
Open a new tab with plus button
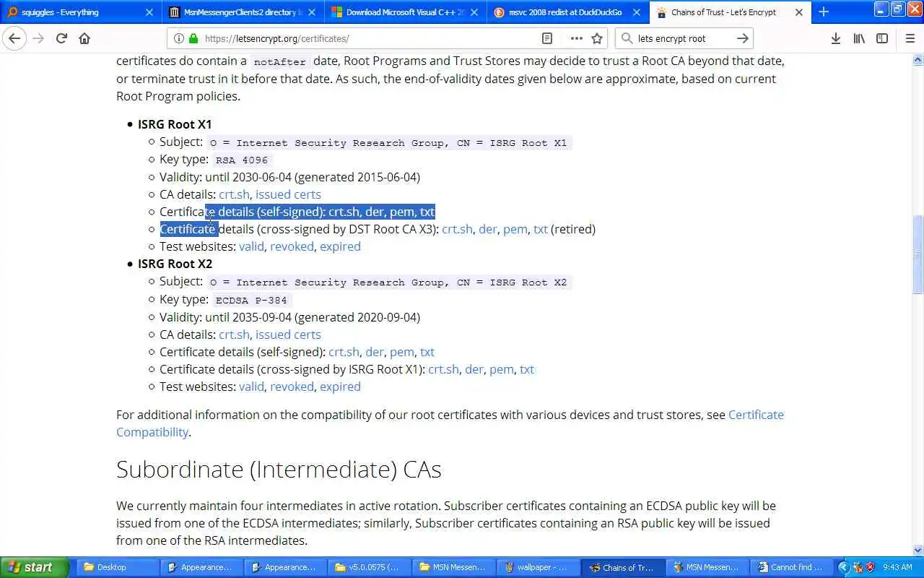[x=823, y=12]
